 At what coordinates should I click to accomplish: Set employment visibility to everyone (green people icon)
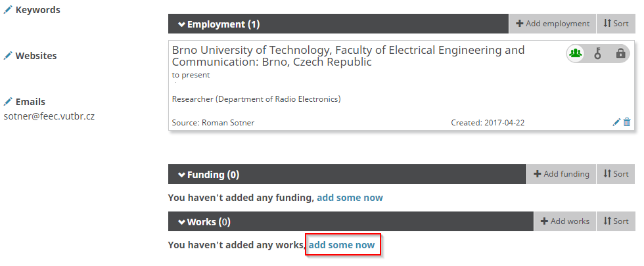[576, 54]
